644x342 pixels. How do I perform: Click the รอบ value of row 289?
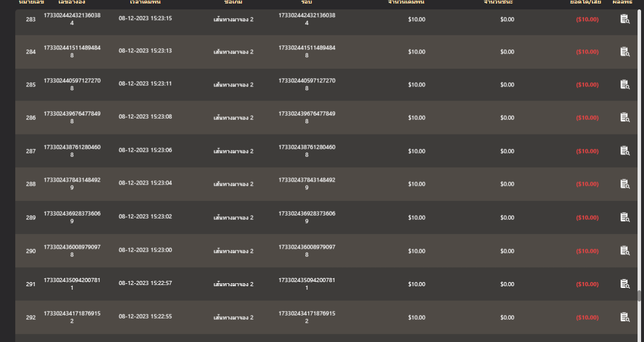click(306, 217)
